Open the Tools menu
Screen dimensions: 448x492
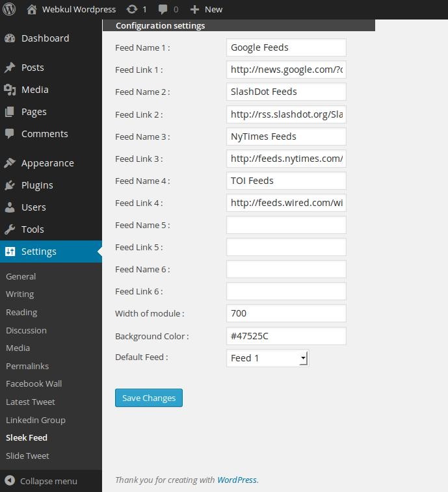click(33, 229)
